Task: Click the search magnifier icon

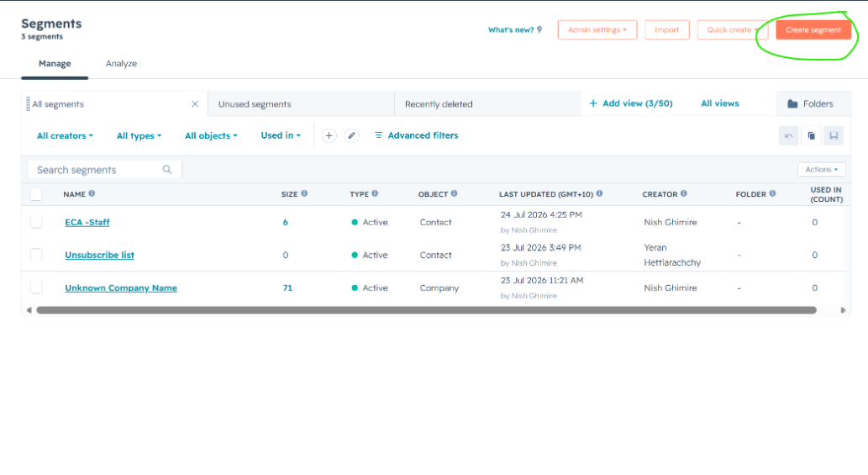Action: [x=167, y=170]
